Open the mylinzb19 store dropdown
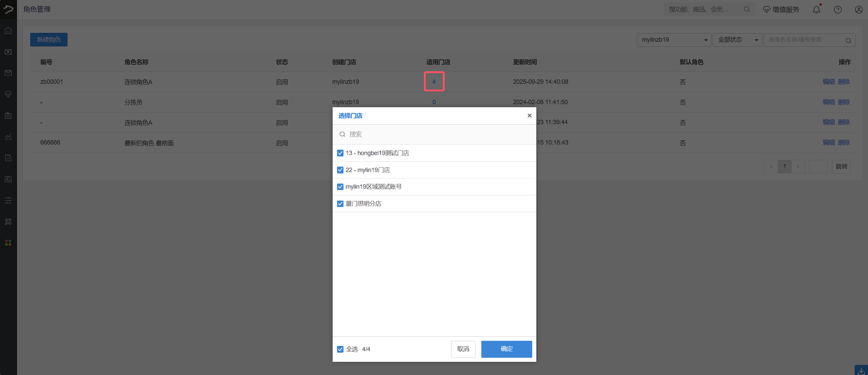Viewport: 868px width, 375px height. (674, 40)
